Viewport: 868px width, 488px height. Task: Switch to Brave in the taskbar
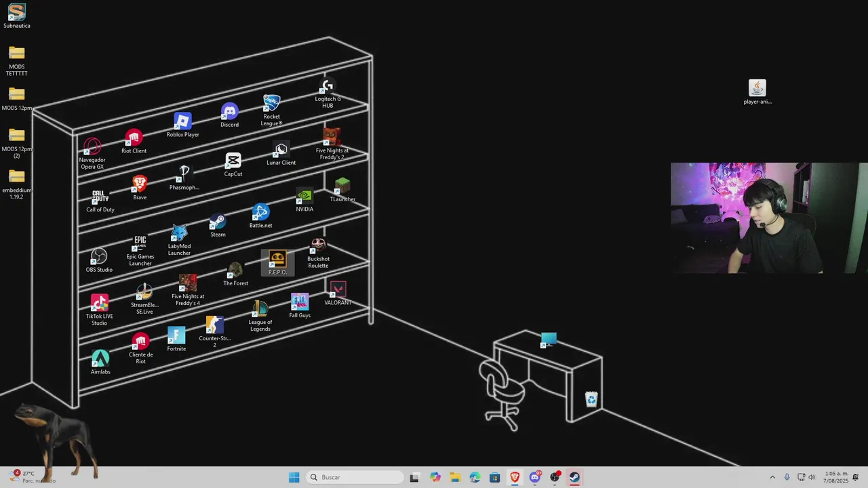515,477
